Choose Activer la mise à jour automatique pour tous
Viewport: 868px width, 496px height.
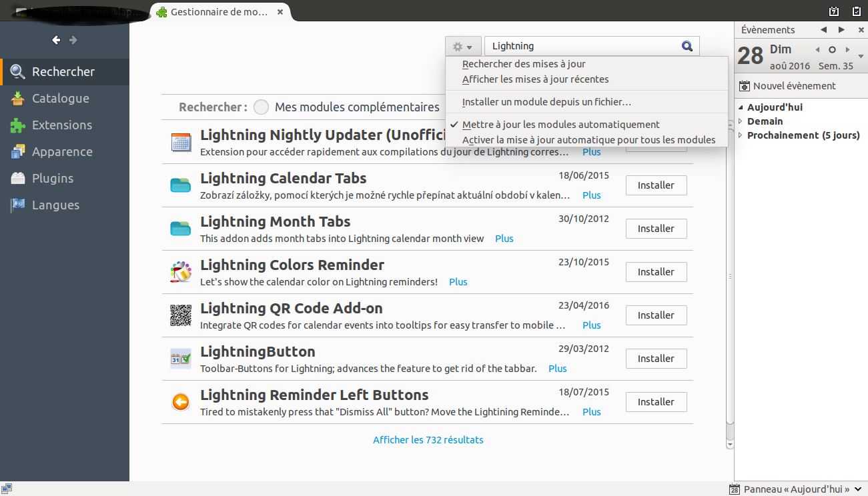[586, 140]
